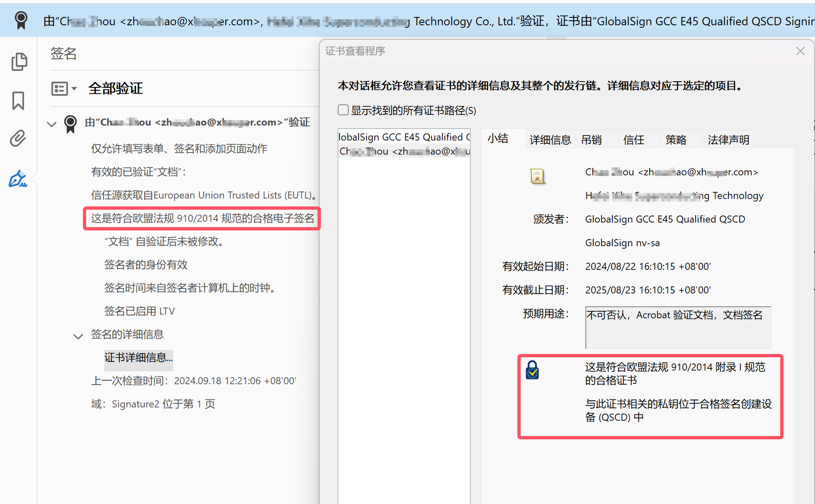Click the 私钥位于合格签名创建设备 (QSCD) statement
Viewport: 815px width, 504px height.
click(678, 410)
